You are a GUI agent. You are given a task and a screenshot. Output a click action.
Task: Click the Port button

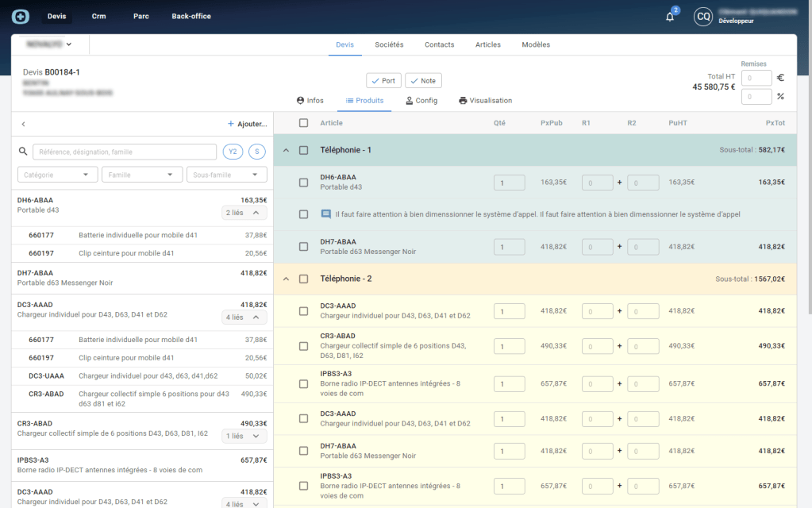point(383,81)
